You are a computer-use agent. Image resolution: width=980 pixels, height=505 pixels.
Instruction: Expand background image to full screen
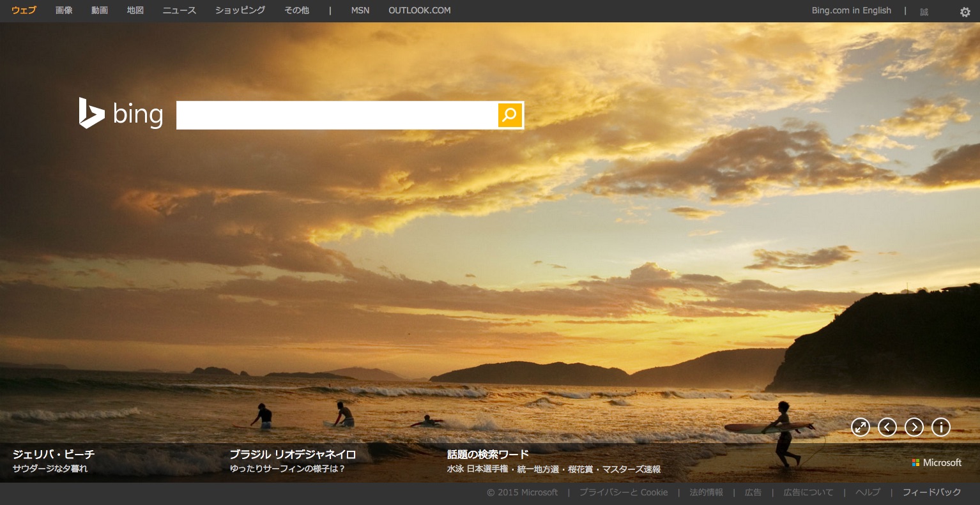click(x=861, y=427)
